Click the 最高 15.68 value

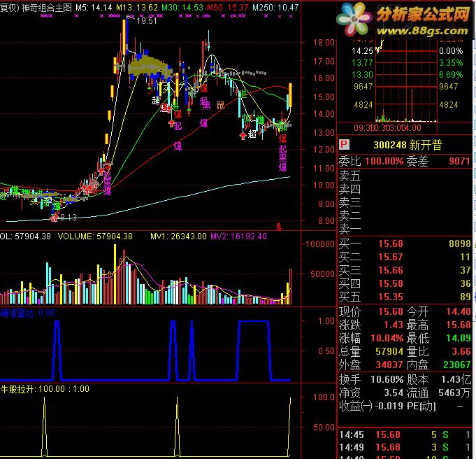(458, 325)
